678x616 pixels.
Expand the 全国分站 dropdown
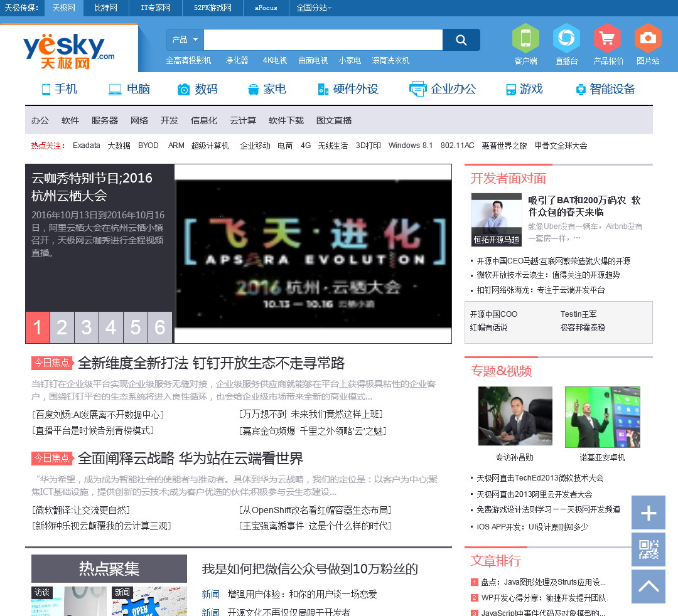[314, 8]
